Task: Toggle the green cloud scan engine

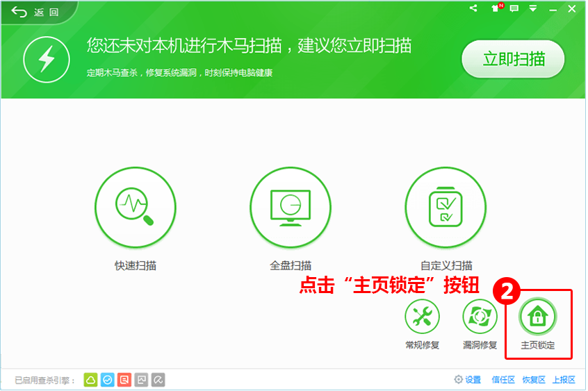Action: coord(90,380)
